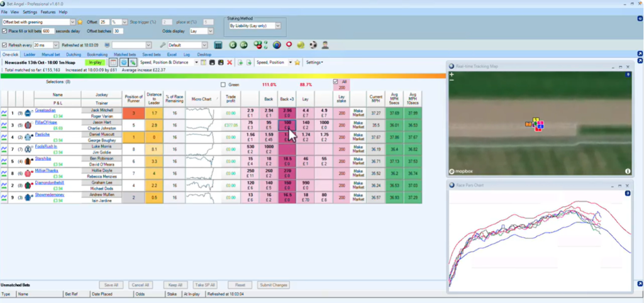Click the red X delete icon
This screenshot has height=303, width=644.
click(x=230, y=62)
